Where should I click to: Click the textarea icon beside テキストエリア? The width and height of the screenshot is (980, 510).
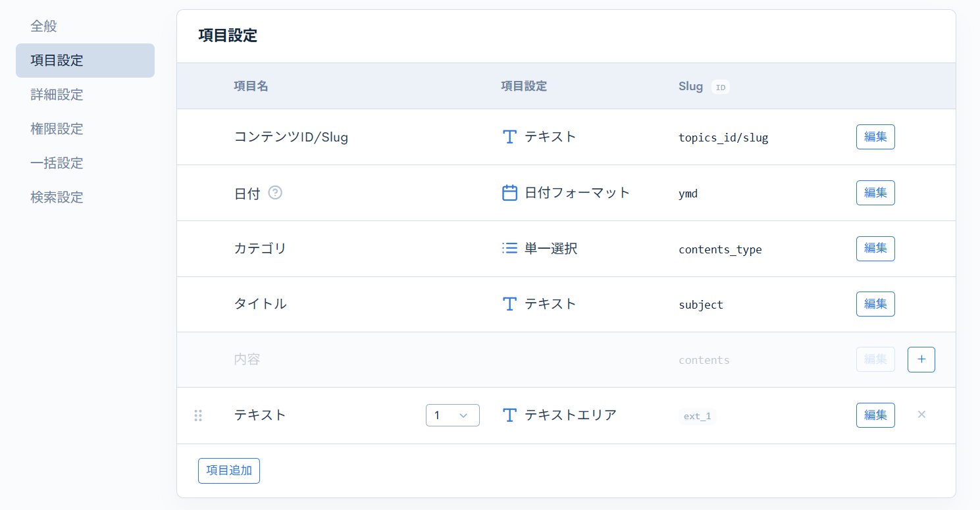click(x=509, y=415)
